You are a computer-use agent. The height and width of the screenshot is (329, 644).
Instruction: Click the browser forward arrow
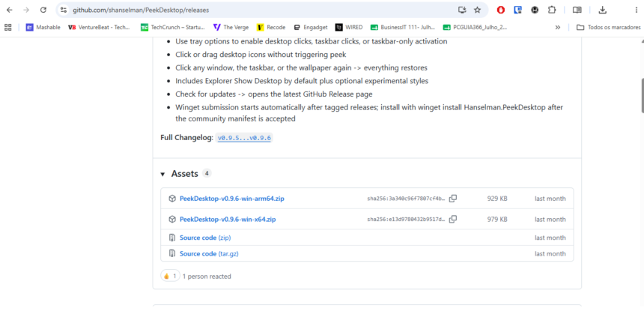[26, 10]
